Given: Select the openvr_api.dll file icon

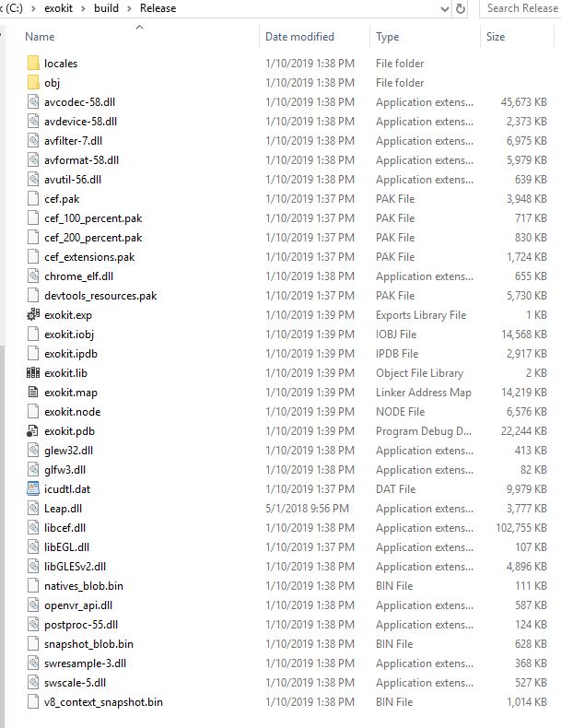Looking at the screenshot, I should click(33, 605).
